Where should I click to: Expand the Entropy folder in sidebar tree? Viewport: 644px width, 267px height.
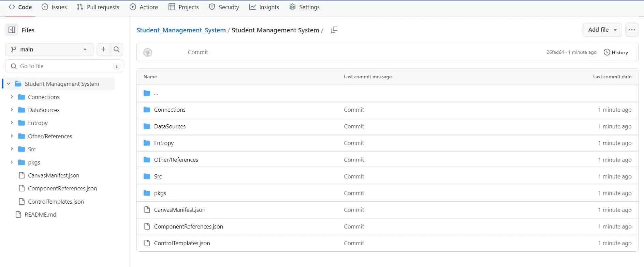[12, 123]
